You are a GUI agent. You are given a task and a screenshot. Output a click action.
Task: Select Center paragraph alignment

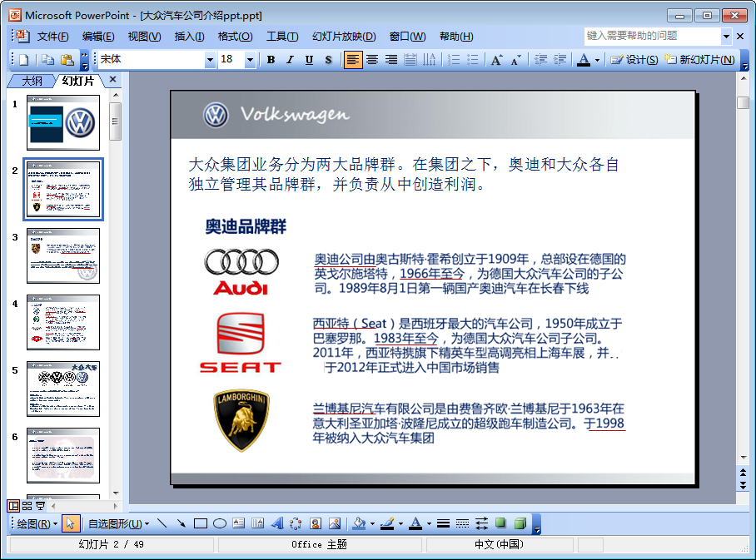pyautogui.click(x=371, y=60)
